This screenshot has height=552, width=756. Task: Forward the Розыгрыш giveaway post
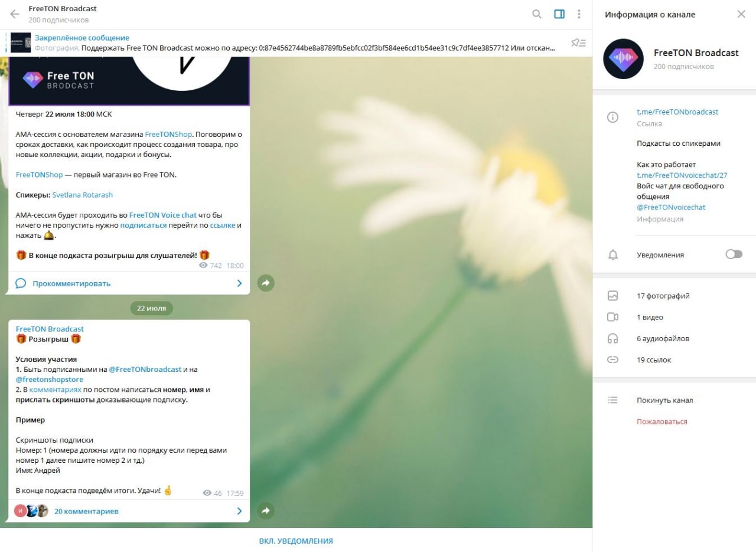tap(266, 511)
